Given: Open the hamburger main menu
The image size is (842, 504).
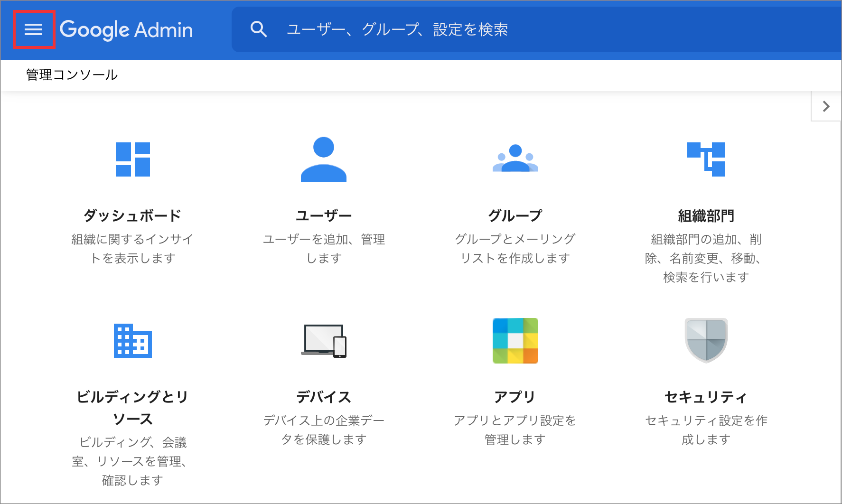Looking at the screenshot, I should click(33, 29).
